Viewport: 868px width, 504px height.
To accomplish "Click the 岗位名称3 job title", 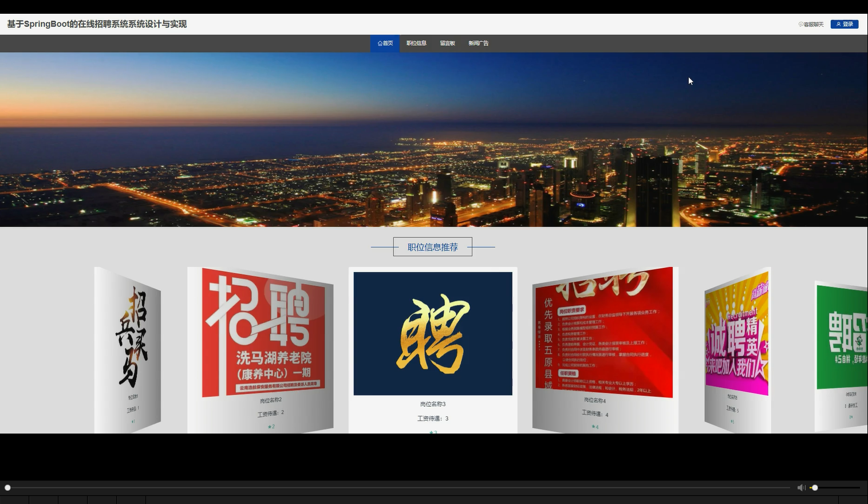I will click(433, 404).
